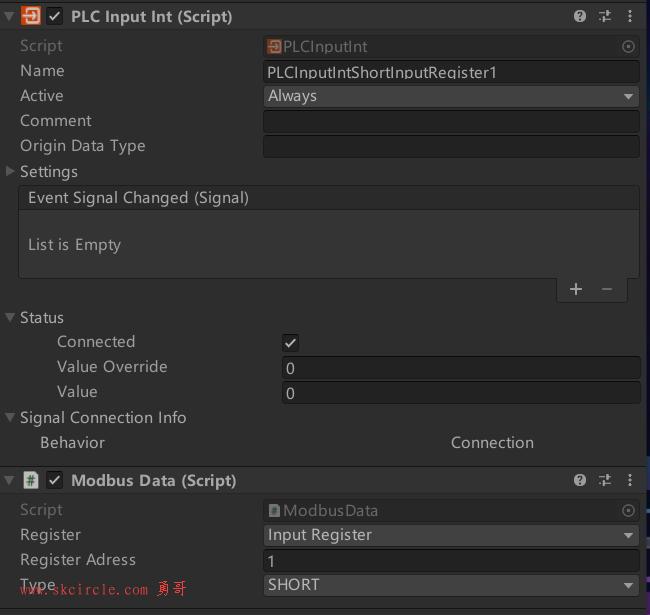Click the Connection column label
Viewport: 650px width, 615px height.
[492, 443]
